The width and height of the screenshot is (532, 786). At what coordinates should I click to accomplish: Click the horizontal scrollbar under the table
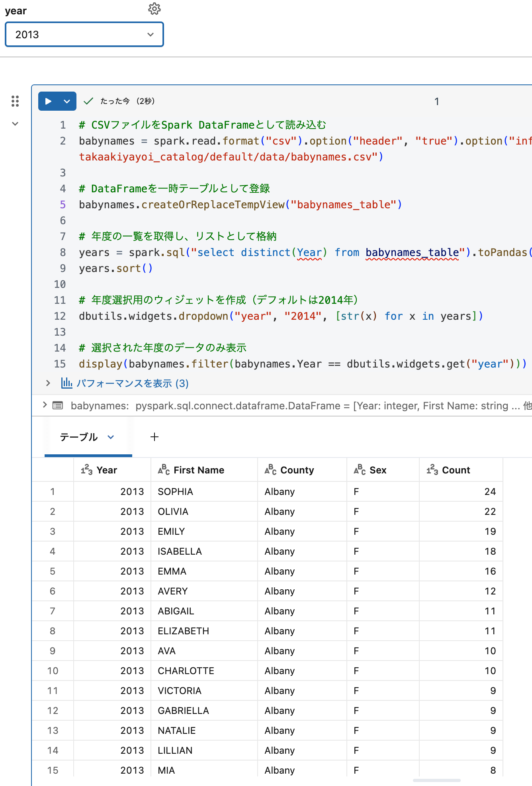[436, 780]
